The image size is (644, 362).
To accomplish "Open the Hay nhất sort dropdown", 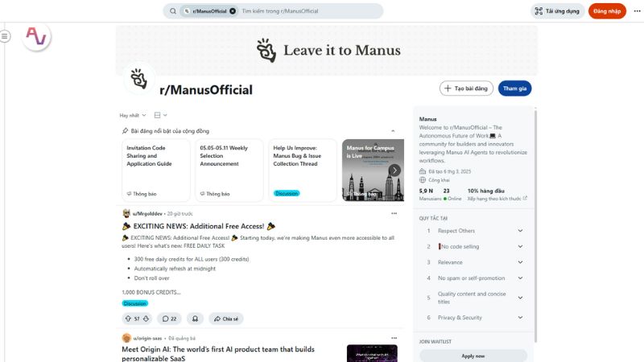I will pos(133,115).
